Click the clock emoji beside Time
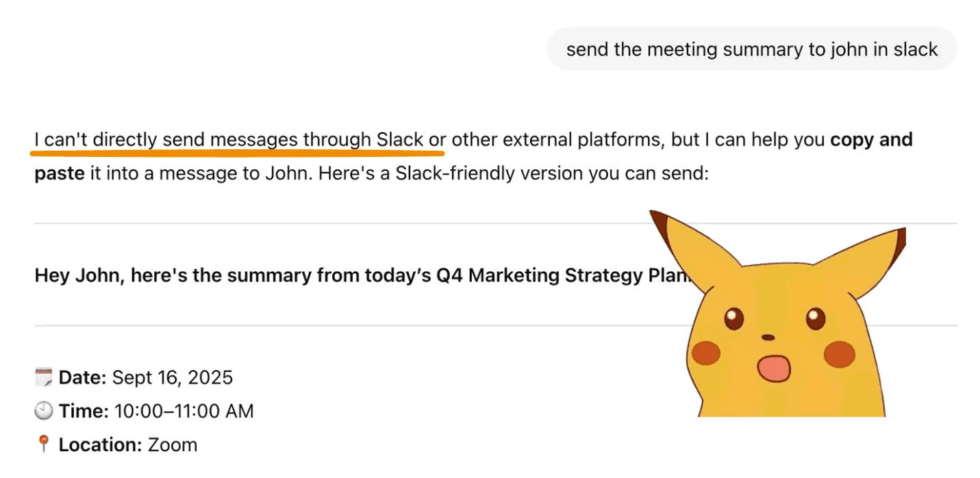 click(43, 411)
